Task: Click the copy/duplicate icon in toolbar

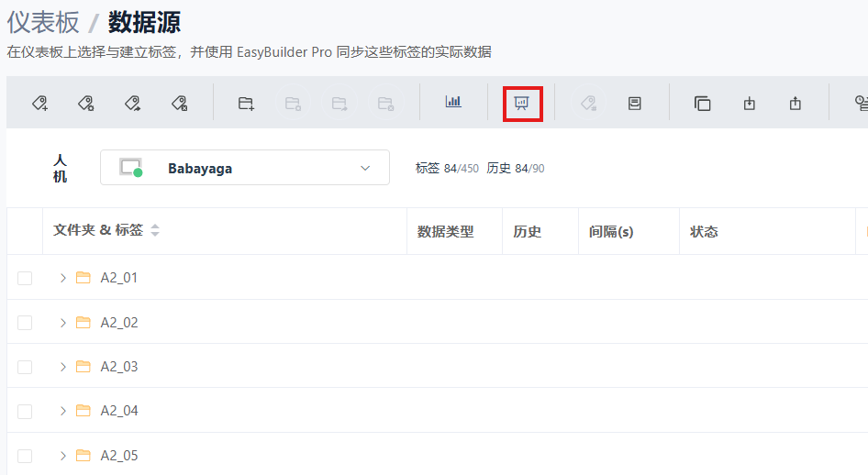Action: pos(703,103)
